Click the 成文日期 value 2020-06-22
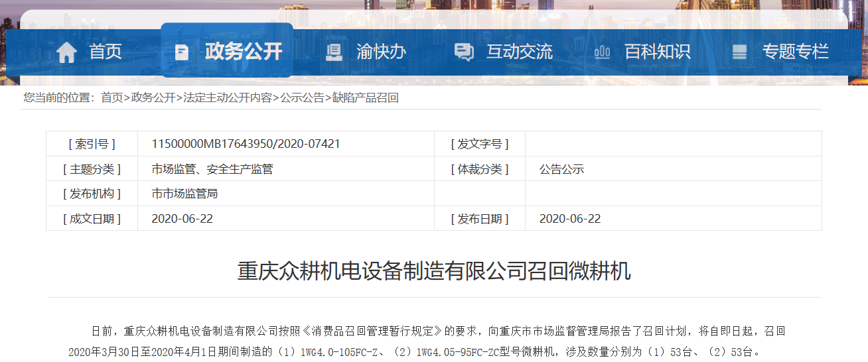 point(182,219)
